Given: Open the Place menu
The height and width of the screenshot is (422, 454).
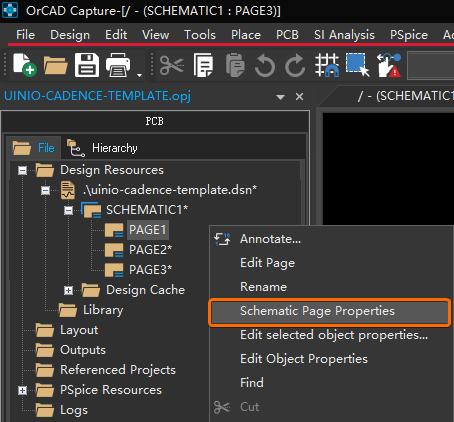Looking at the screenshot, I should click(246, 35).
